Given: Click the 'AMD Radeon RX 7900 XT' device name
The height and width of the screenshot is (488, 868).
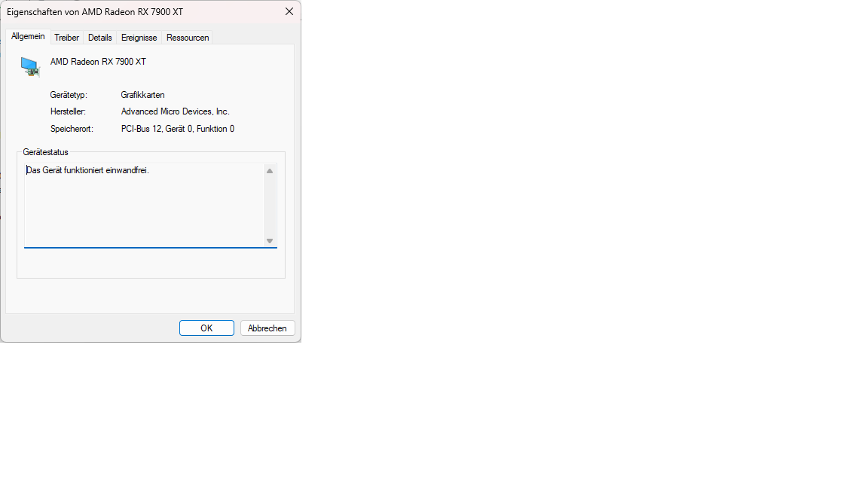Looking at the screenshot, I should pyautogui.click(x=98, y=62).
